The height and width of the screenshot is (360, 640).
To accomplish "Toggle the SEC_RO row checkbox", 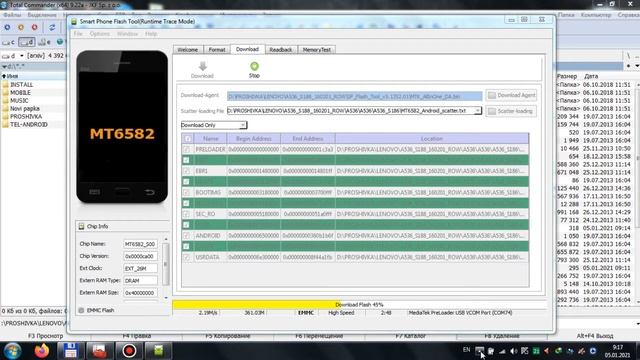I will 187,214.
